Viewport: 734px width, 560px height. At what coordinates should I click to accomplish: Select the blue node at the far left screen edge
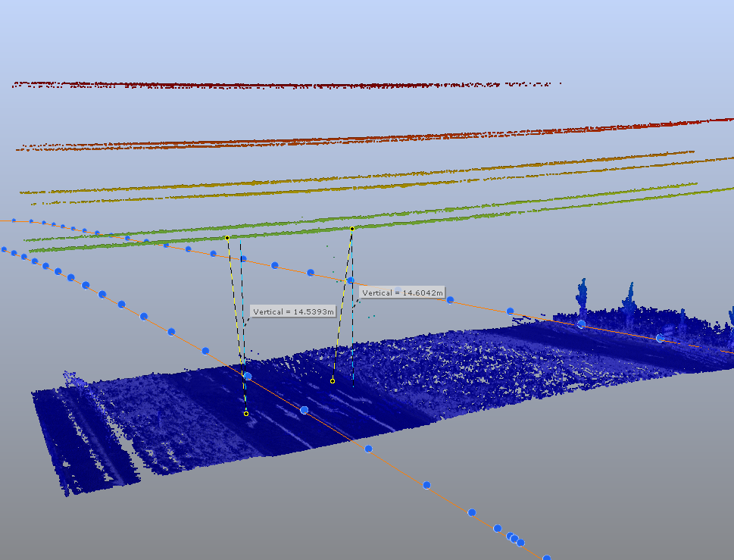[x=5, y=249]
